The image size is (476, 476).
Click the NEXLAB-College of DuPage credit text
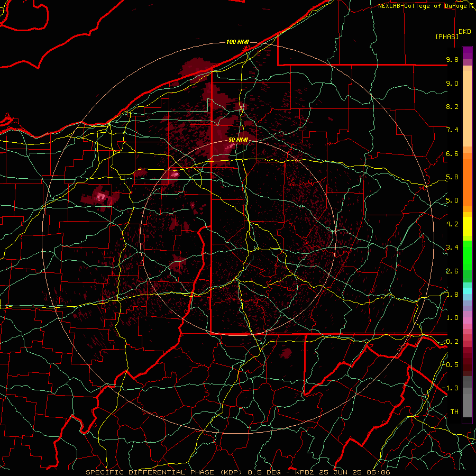pyautogui.click(x=422, y=6)
